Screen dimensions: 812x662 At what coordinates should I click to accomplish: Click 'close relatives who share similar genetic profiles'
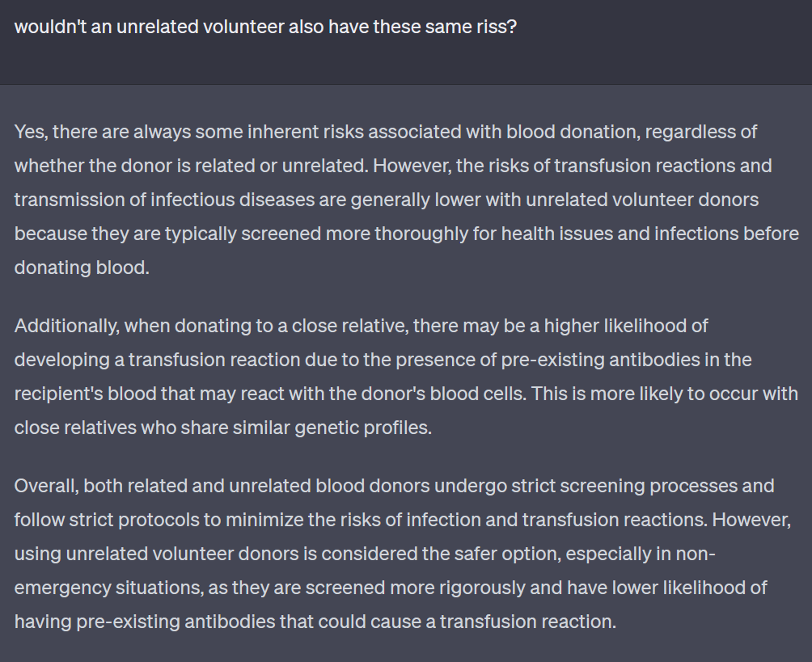[222, 428]
